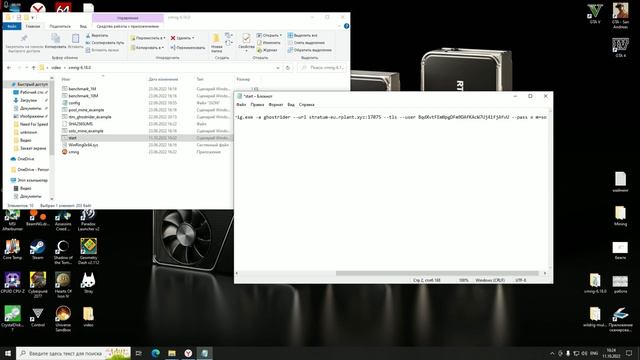Go back using Explorer back arrow
The height and width of the screenshot is (360, 640).
coord(9,68)
